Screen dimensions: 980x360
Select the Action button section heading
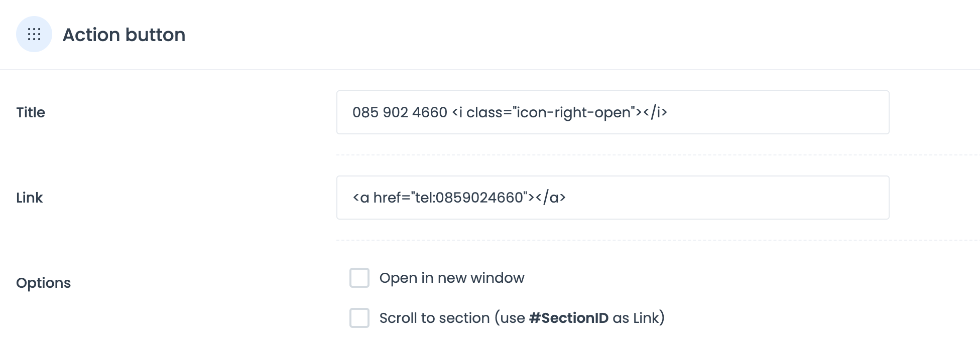point(124,35)
